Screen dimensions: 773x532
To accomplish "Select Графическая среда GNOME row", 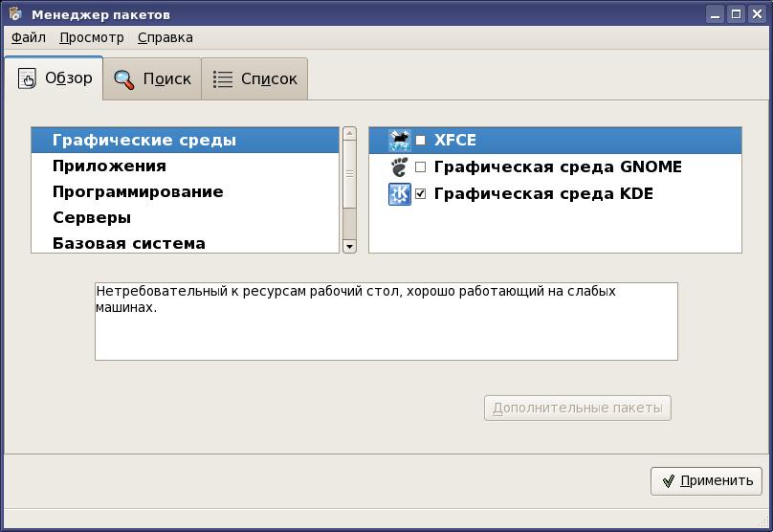I will click(555, 167).
